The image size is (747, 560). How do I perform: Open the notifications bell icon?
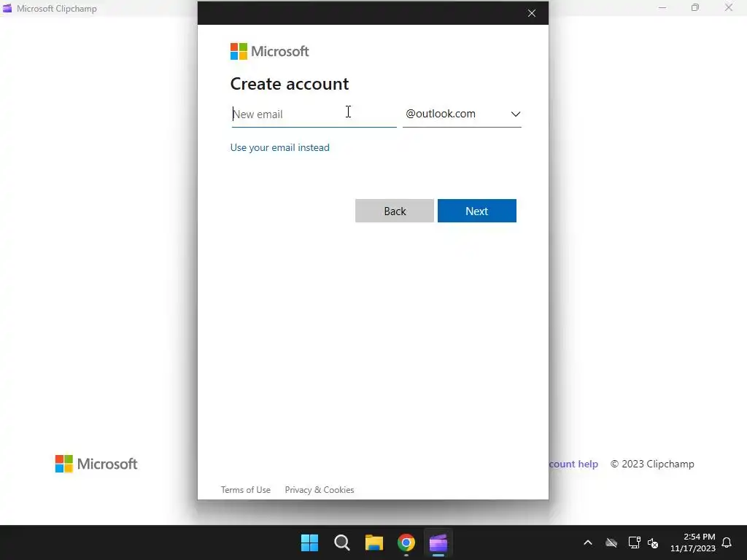point(727,542)
